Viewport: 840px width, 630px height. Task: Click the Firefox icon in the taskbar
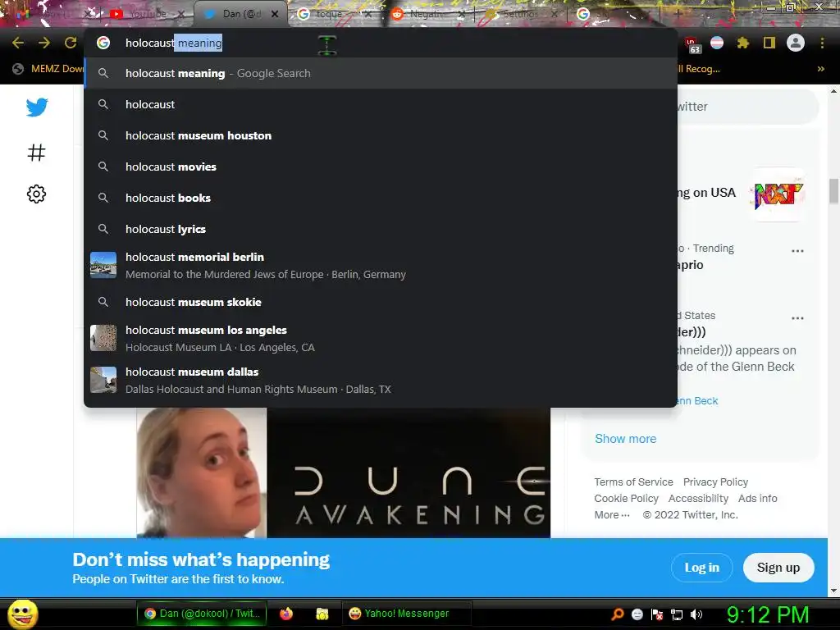[x=286, y=614]
